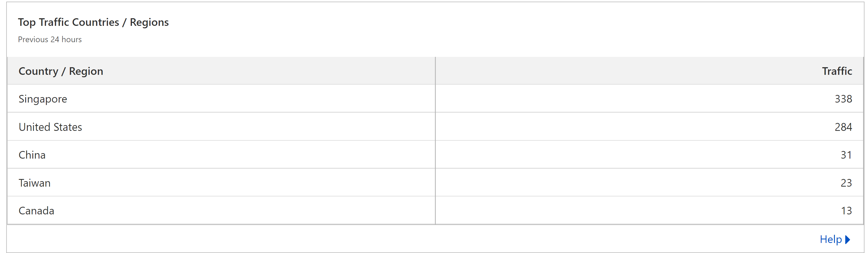Click the word Top in the panel title

point(27,23)
